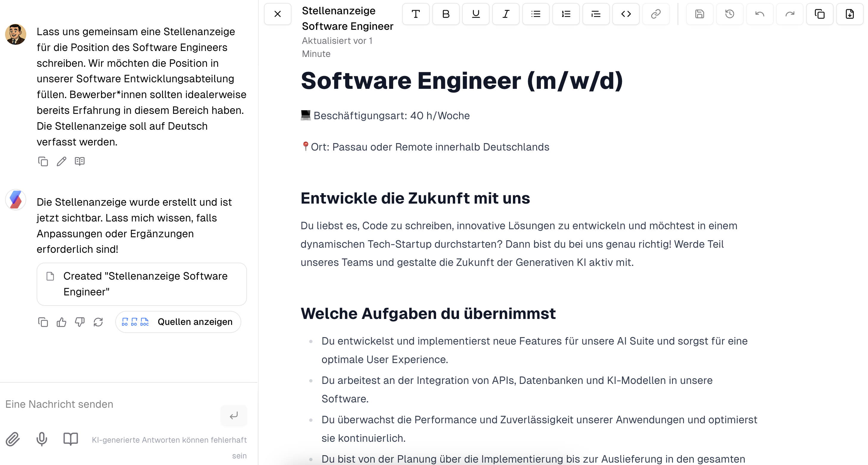Save the document with the save icon

coord(699,14)
